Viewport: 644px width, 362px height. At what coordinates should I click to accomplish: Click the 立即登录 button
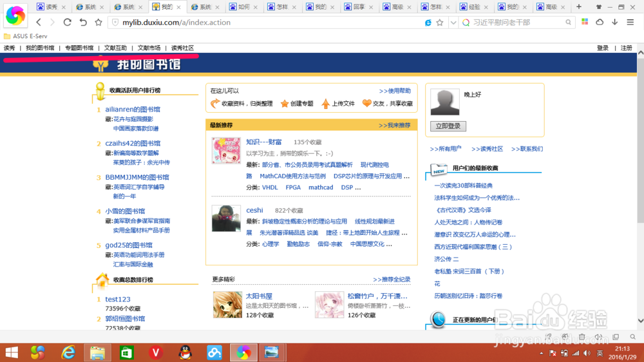pos(448,126)
